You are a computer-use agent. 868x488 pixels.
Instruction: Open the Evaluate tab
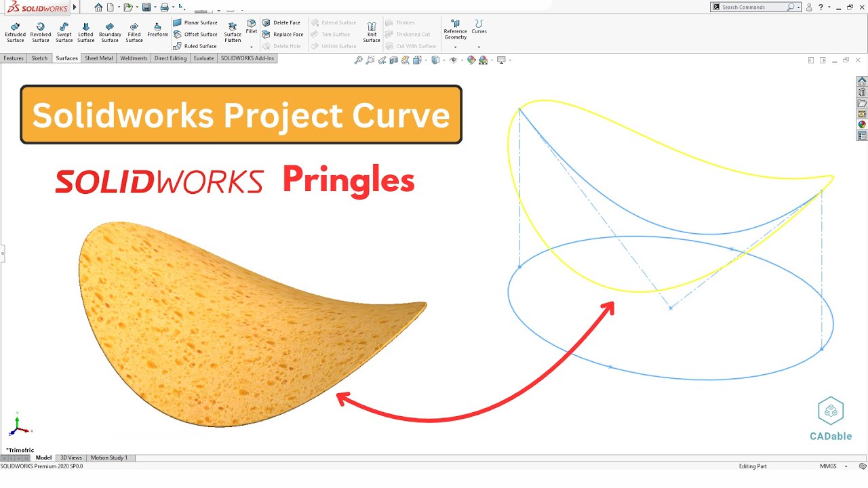pos(204,58)
